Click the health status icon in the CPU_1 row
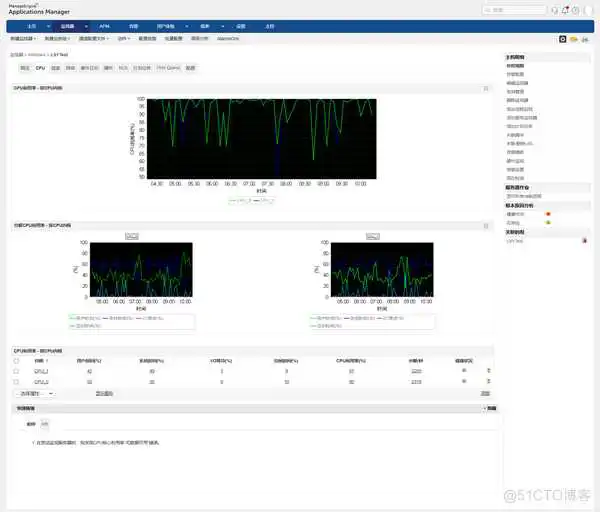Screen dimensions: 600x512 [464, 371]
